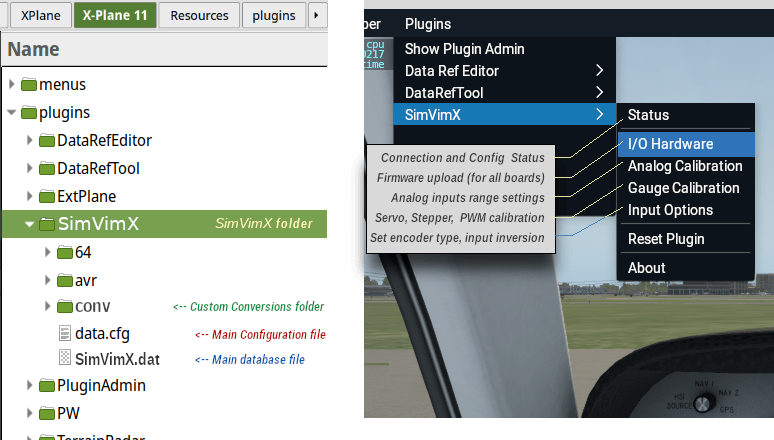Open the DataRefTool submenu
This screenshot has height=440, width=774.
pyautogui.click(x=504, y=92)
